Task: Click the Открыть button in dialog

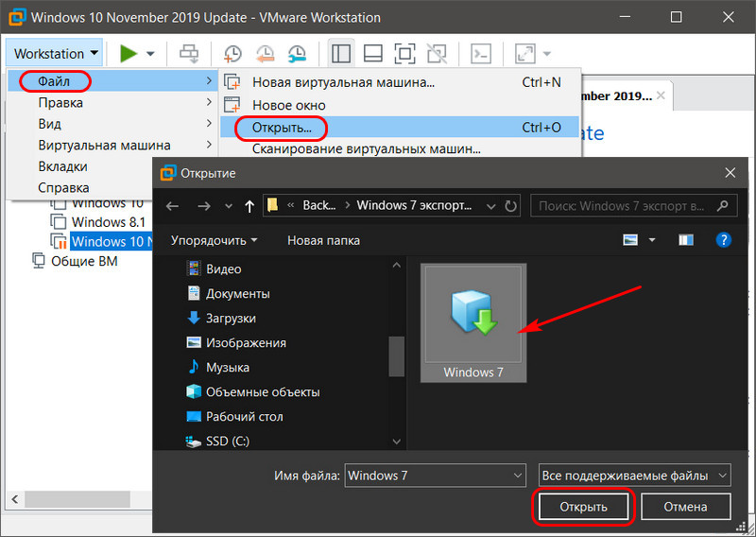Action: click(x=583, y=507)
